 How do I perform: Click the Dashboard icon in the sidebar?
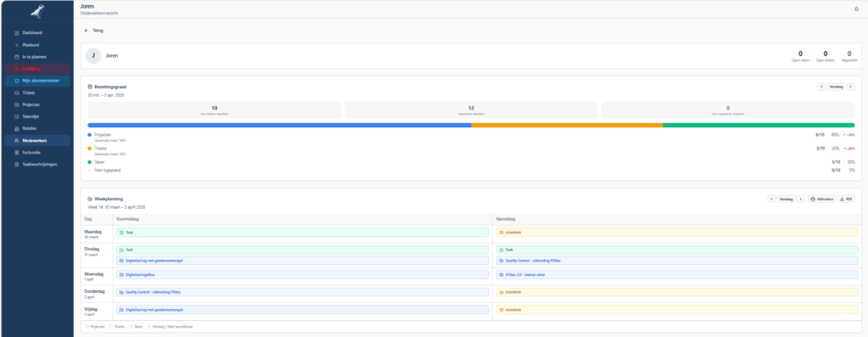(x=17, y=33)
